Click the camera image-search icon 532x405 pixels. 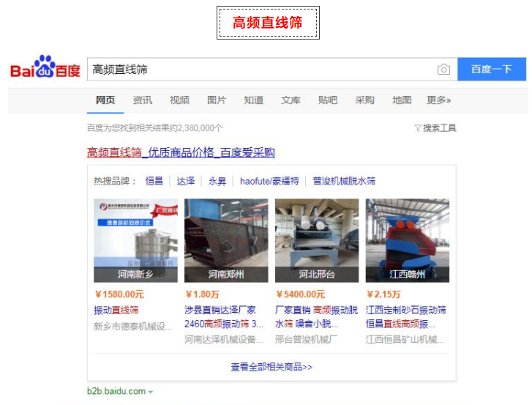coord(443,70)
